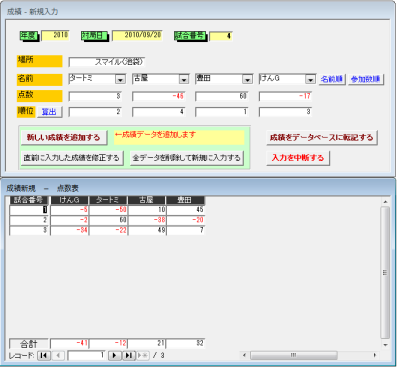Image resolution: width=398 pixels, height=367 pixels.
Task: Click cell -2 in けんG column
Action: point(69,220)
